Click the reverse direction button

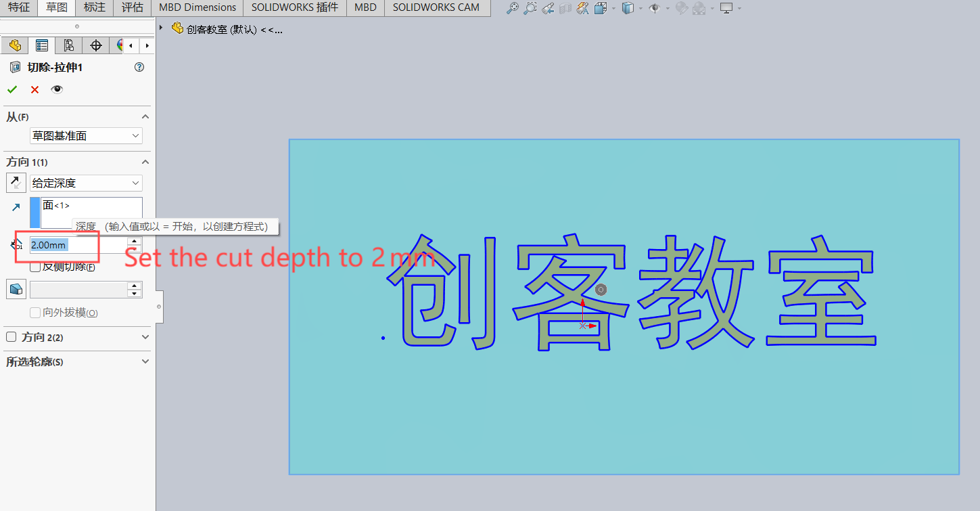click(x=15, y=183)
